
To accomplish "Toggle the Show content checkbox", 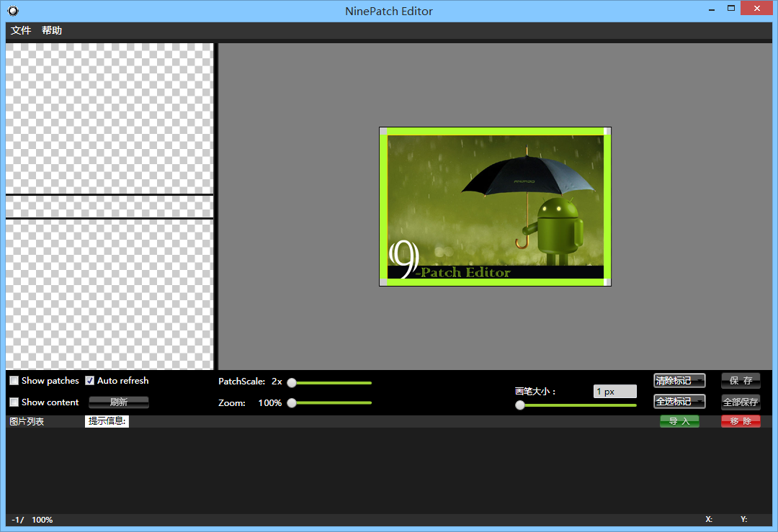I will pos(14,402).
